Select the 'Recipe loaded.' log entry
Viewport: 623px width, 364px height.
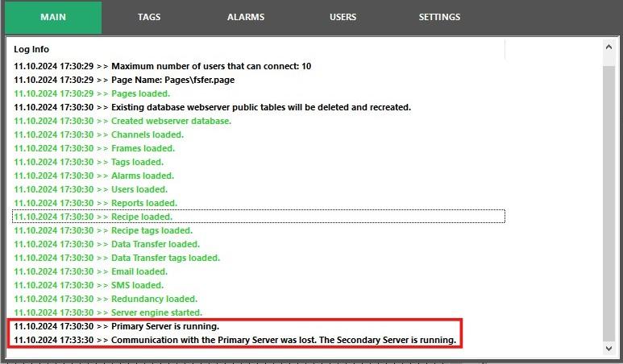coord(259,217)
